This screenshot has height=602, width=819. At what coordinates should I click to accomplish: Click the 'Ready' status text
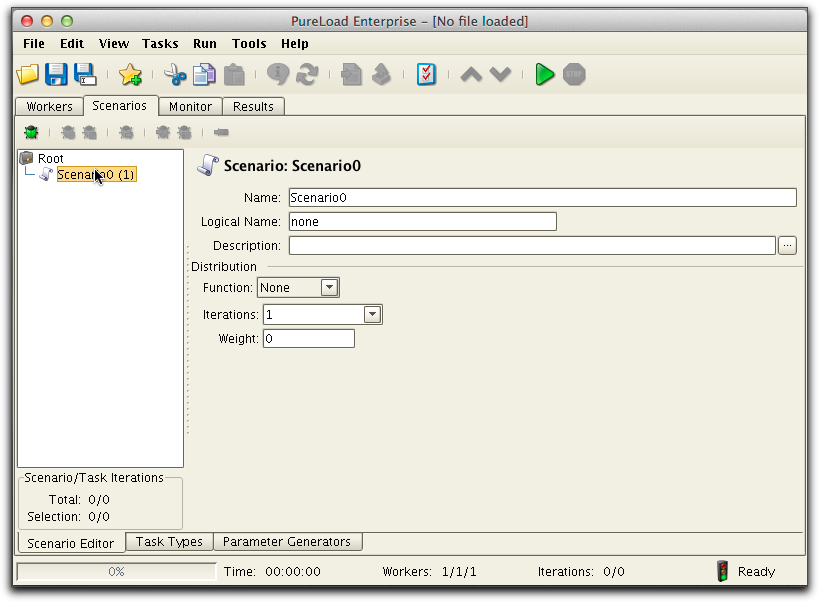click(756, 572)
